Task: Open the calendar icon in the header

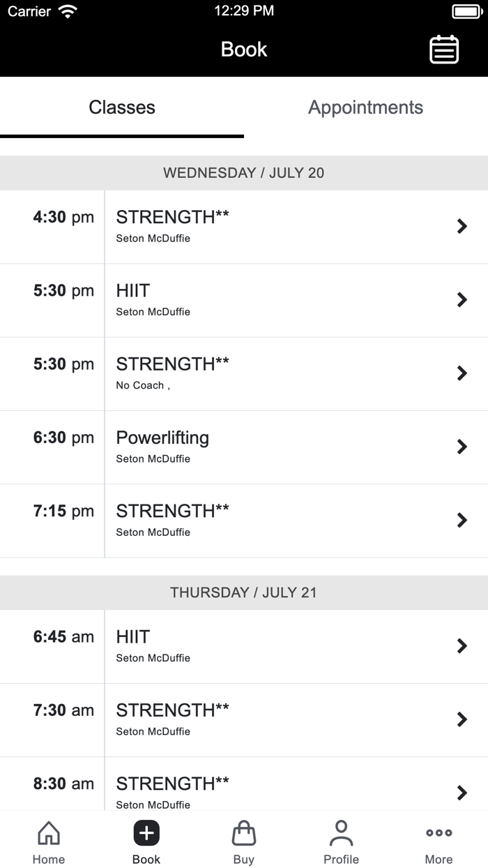Action: point(445,50)
